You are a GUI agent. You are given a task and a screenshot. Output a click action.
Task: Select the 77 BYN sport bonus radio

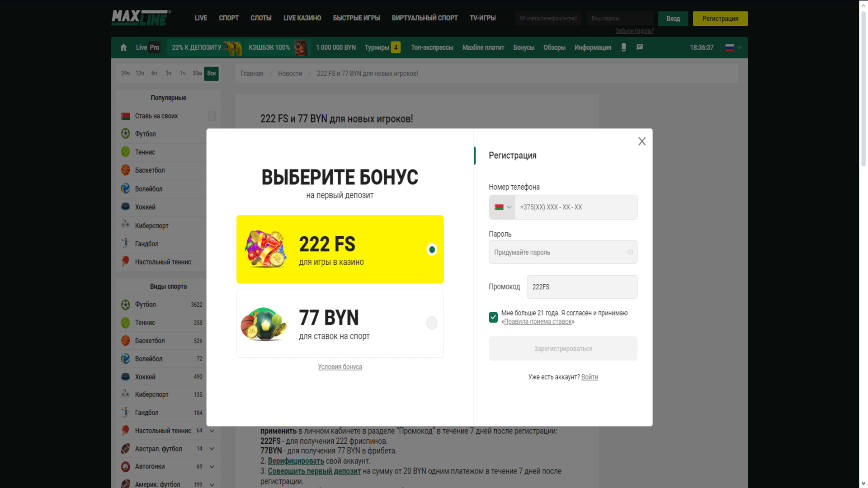point(432,323)
